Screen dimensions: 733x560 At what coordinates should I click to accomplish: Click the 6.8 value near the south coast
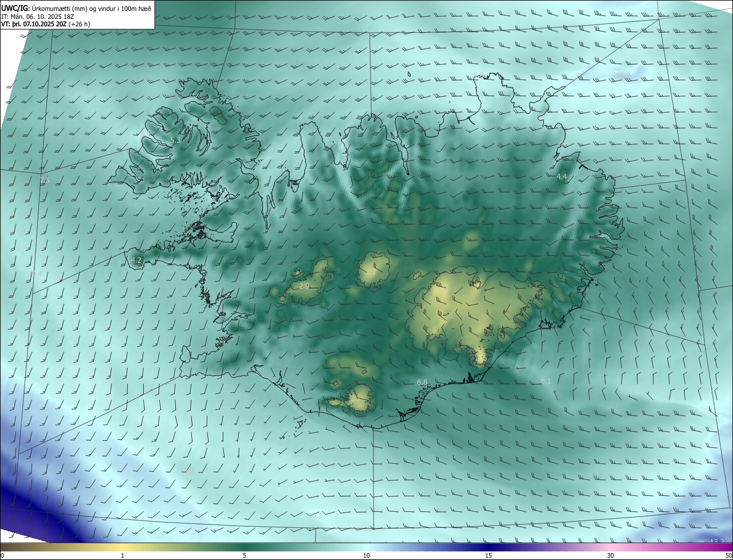pos(422,382)
